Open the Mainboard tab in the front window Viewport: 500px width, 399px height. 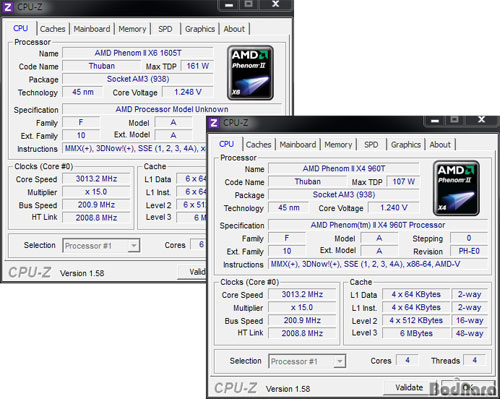(x=298, y=145)
